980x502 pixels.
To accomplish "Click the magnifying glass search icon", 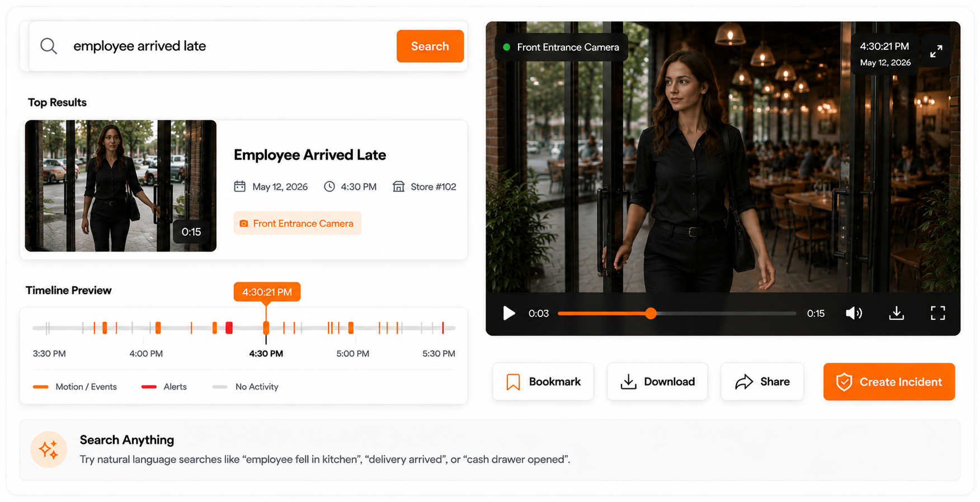I will pyautogui.click(x=49, y=46).
